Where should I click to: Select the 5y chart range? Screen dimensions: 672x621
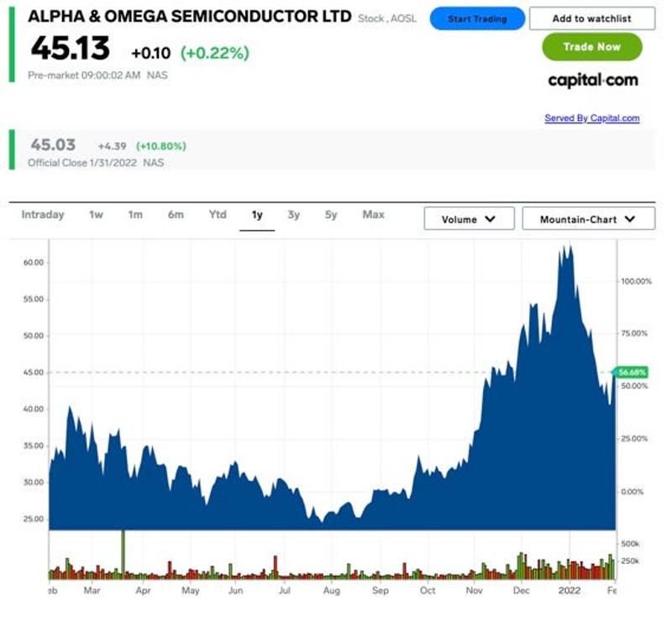coord(331,214)
